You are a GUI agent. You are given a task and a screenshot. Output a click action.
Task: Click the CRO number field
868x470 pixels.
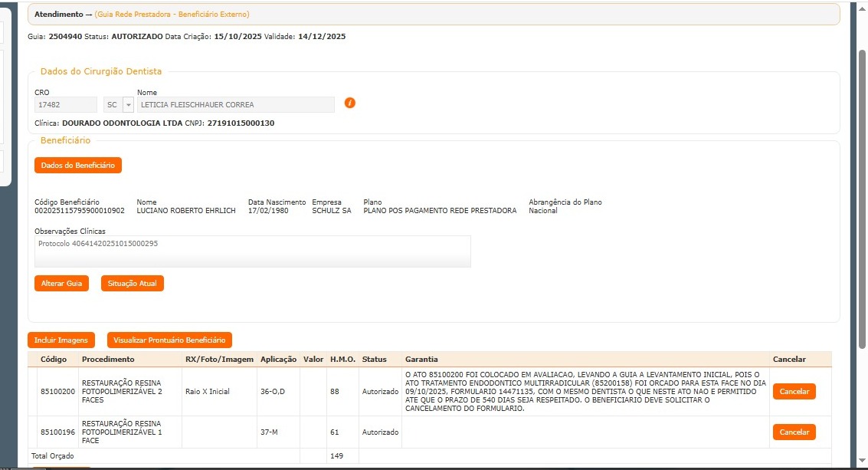(66, 105)
